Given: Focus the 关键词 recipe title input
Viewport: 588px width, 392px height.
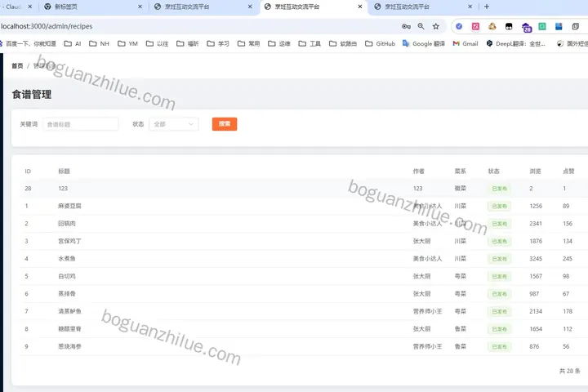Looking at the screenshot, I should click(x=81, y=124).
